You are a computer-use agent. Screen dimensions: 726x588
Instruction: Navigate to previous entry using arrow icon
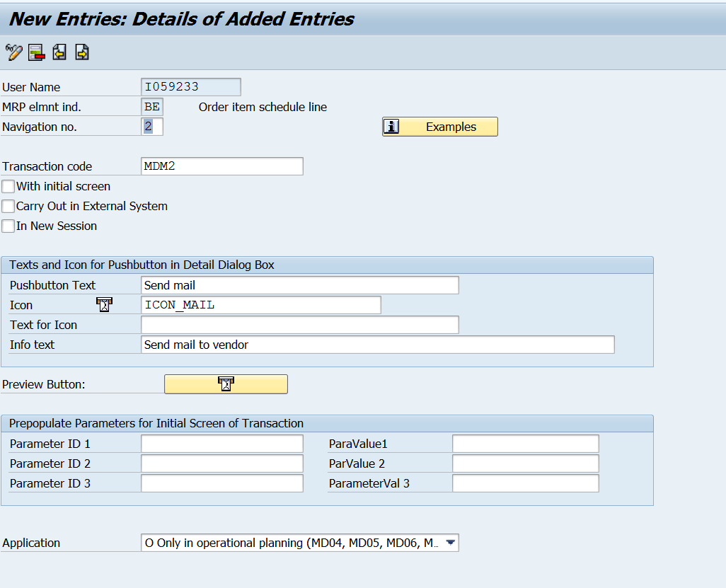[59, 52]
